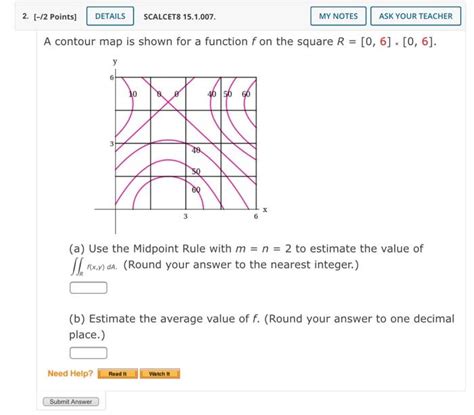Open the Read It help button

point(118,374)
